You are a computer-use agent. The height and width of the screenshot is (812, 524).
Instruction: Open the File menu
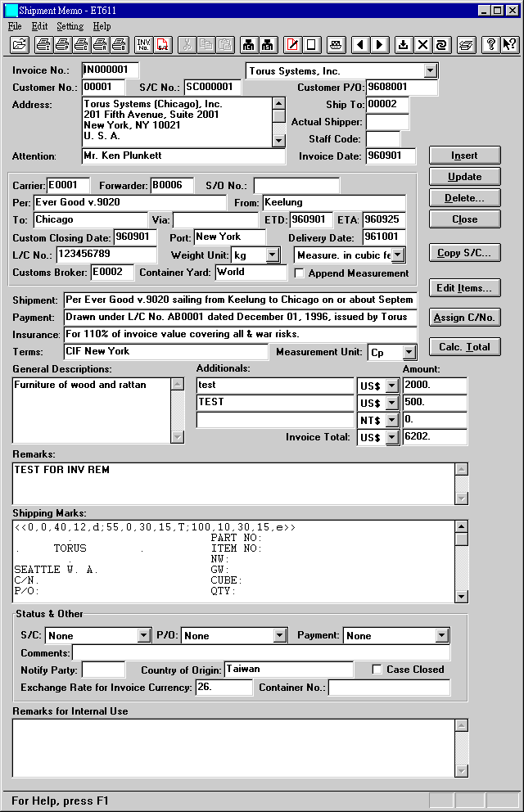15,26
